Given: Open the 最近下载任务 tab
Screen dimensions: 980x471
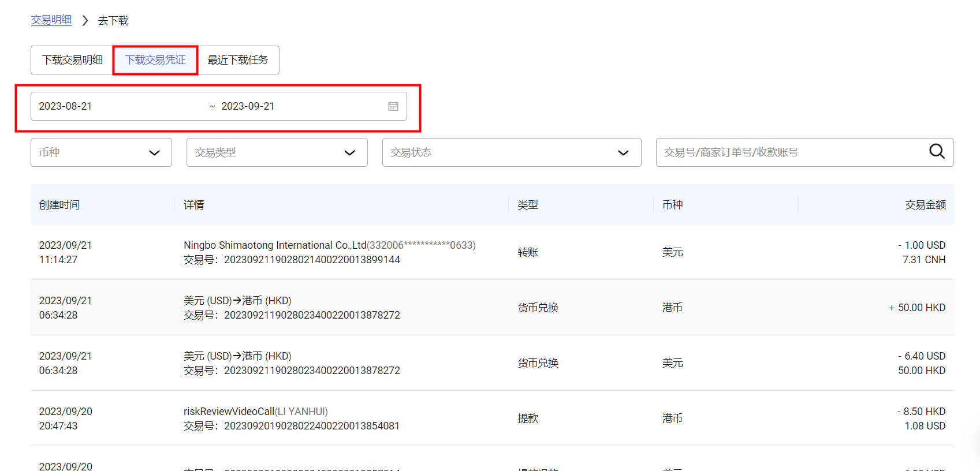Looking at the screenshot, I should coord(238,60).
